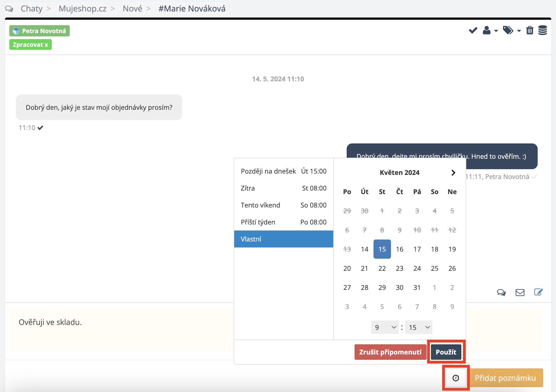Viewport: 556px width, 392px height.
Task: Click the database stack icon
Action: [542, 30]
